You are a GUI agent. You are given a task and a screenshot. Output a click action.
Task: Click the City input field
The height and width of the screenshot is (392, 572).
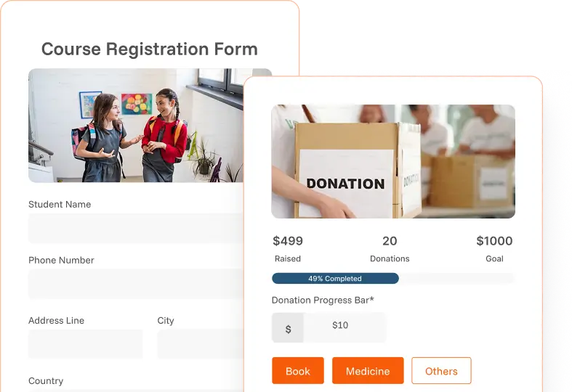pos(201,344)
